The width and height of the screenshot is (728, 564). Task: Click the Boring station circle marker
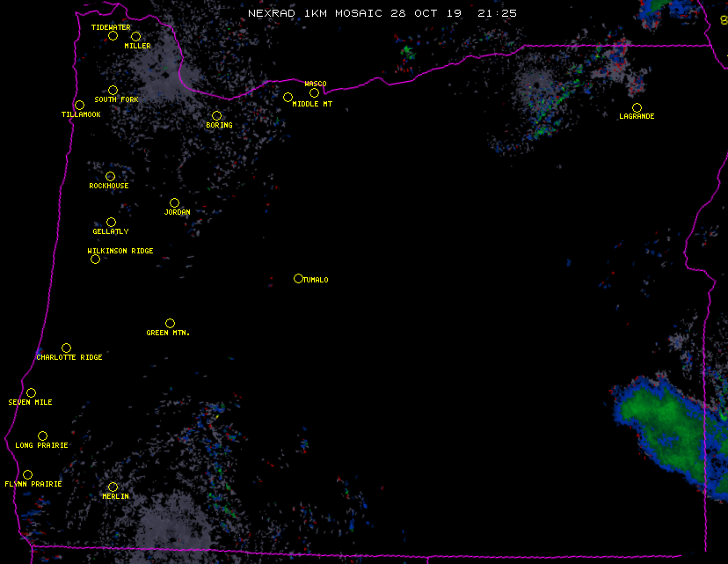click(x=216, y=116)
